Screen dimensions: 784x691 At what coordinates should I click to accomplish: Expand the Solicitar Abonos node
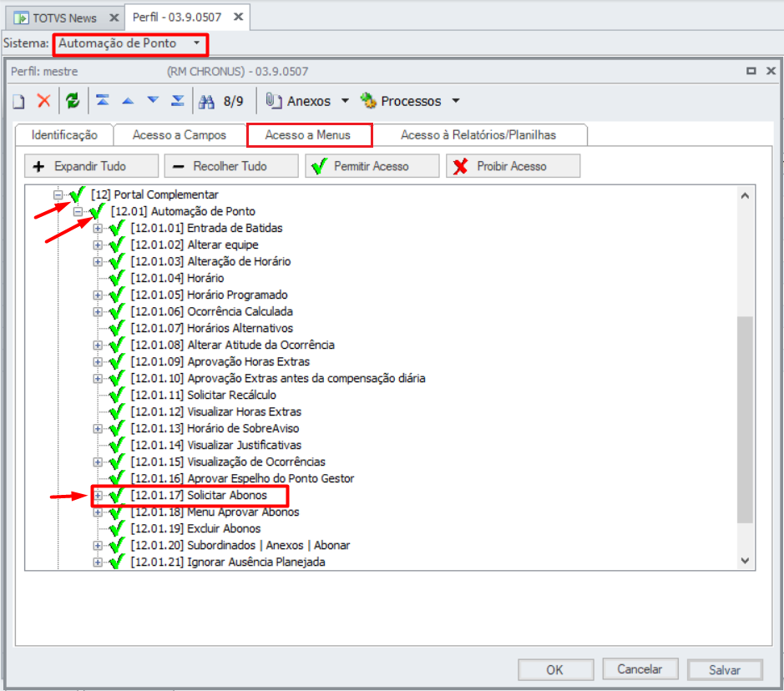click(x=98, y=496)
